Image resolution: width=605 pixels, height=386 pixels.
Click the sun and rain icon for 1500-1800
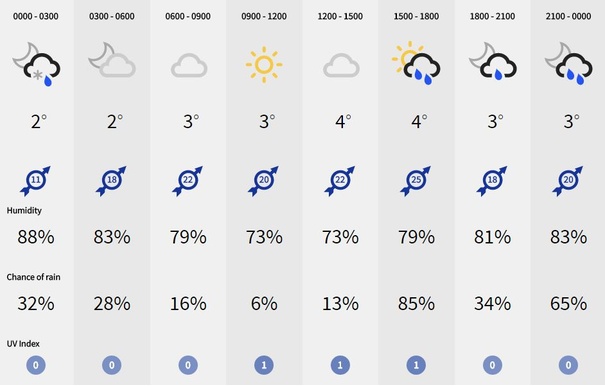(x=416, y=63)
